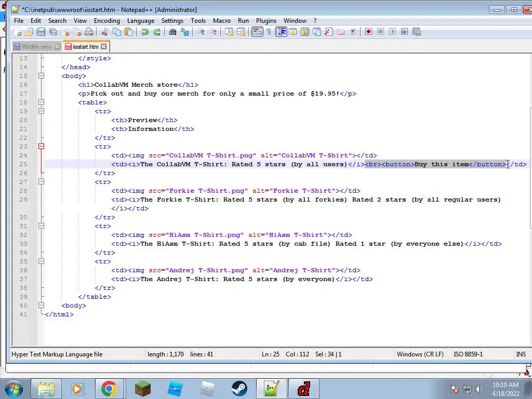532x399 pixels.
Task: Toggle the Show Indent Guide icon
Action: coord(281,32)
